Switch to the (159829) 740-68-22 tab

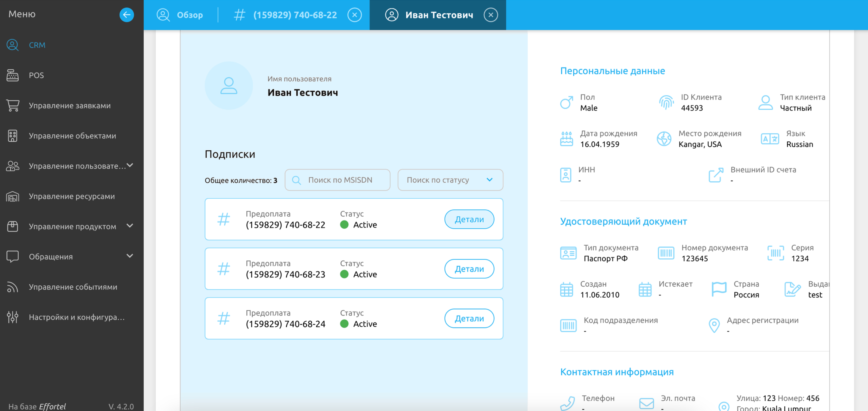pyautogui.click(x=294, y=15)
